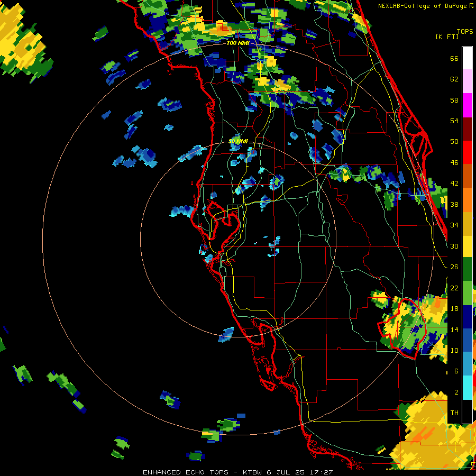Select the TH threshold label on the legend
This screenshot has width=476, height=476.
454,413
